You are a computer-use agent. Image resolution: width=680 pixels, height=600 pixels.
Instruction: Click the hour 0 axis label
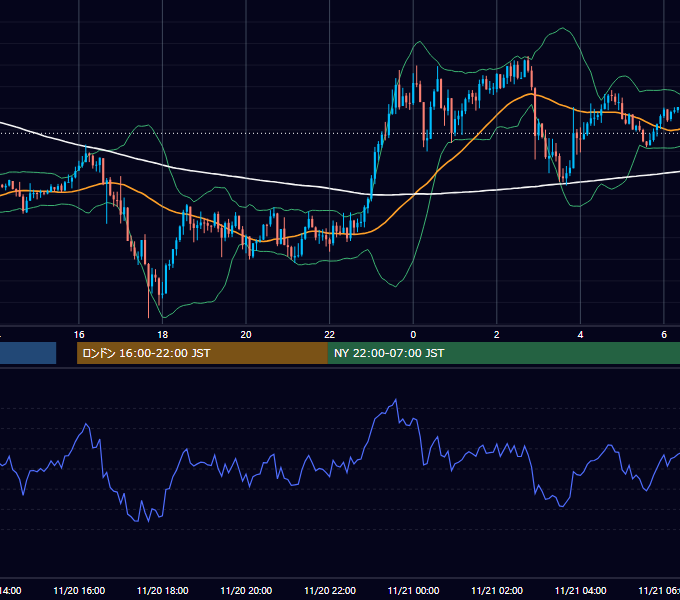point(413,334)
